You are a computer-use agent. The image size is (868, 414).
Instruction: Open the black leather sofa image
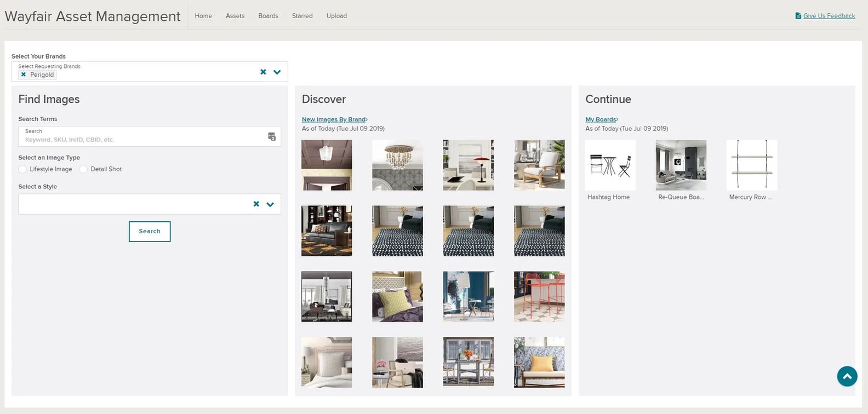(327, 231)
